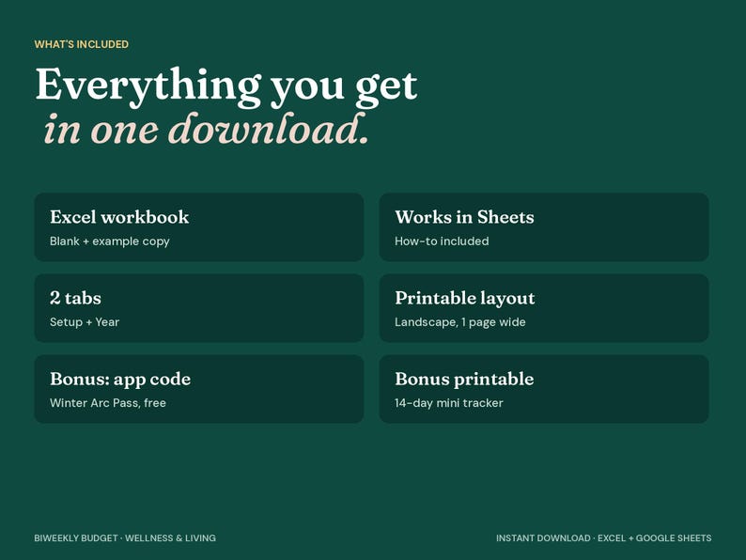This screenshot has height=560, width=746.
Task: Open the "Printable layout" card
Action: [x=544, y=308]
